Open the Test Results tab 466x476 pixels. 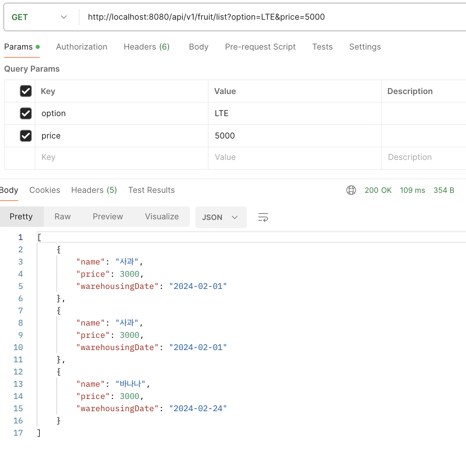151,190
